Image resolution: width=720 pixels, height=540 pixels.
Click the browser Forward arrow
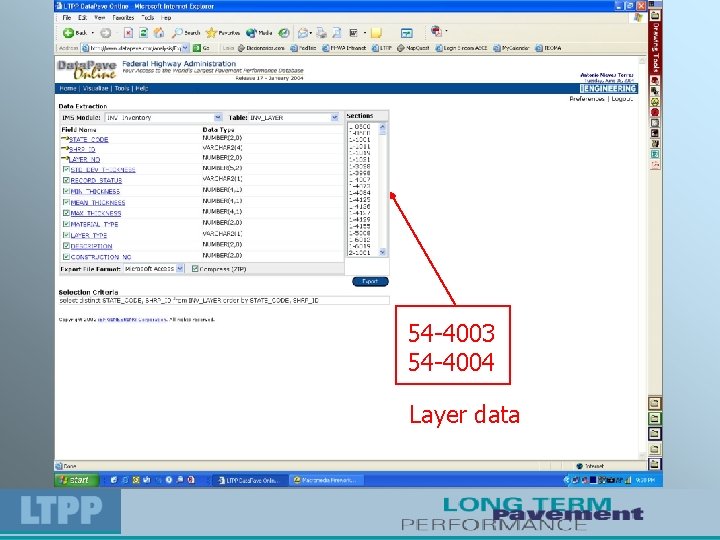[106, 33]
